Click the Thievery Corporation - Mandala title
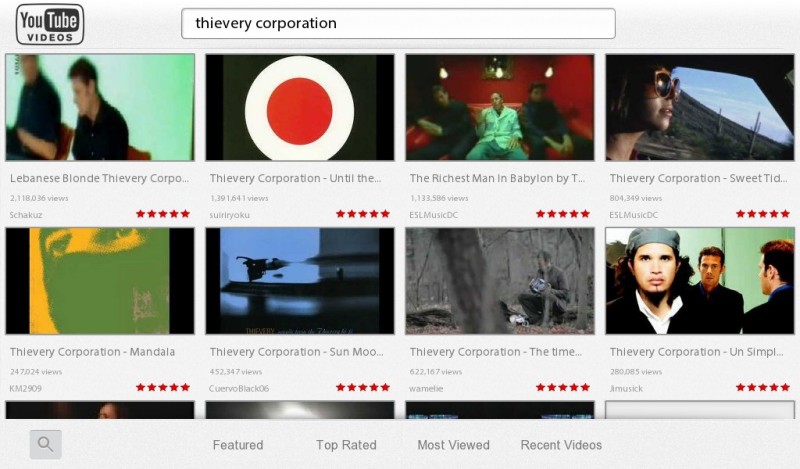This screenshot has width=800, height=469. coord(92,352)
